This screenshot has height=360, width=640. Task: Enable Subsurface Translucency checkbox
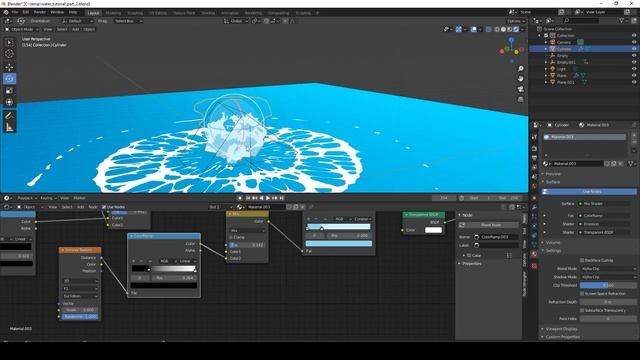coord(582,310)
